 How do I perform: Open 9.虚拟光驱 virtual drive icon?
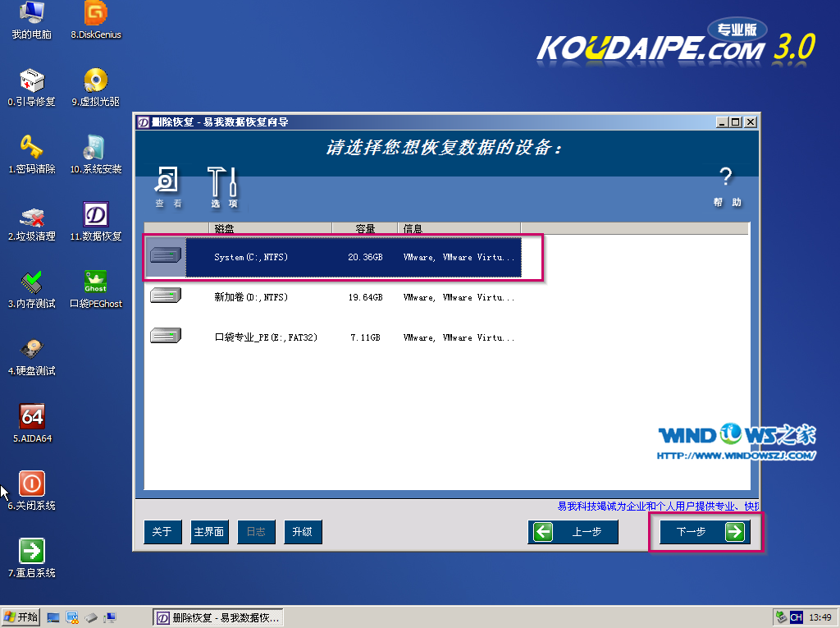tap(96, 81)
